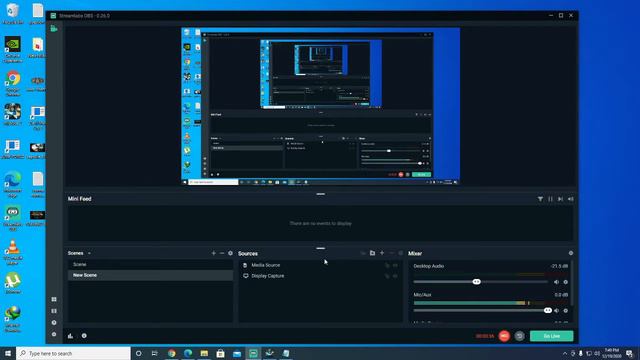Mute Mic/Aux speaker icon
This screenshot has width=640, height=360.
[x=556, y=311]
